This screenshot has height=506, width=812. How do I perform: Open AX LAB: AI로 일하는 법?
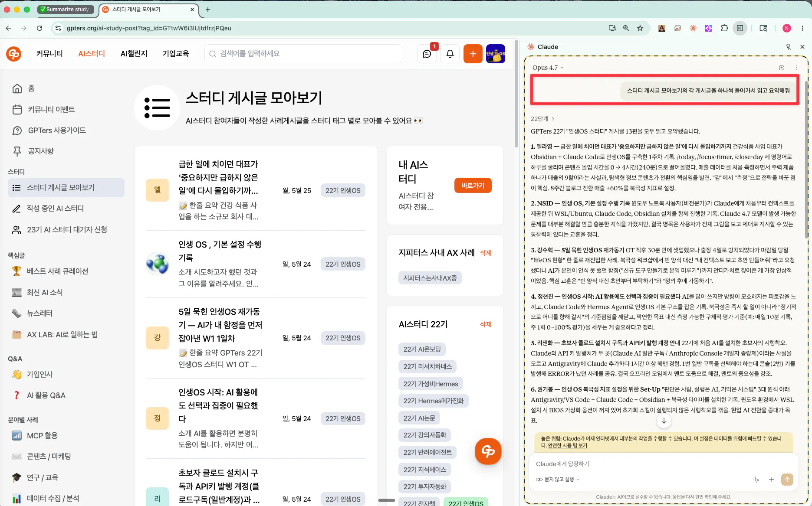66,334
